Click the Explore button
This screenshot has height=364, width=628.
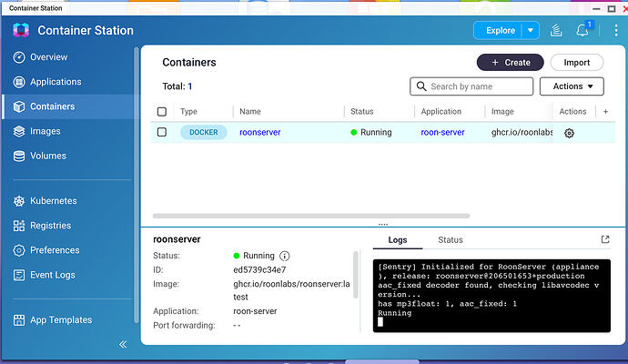(x=501, y=30)
